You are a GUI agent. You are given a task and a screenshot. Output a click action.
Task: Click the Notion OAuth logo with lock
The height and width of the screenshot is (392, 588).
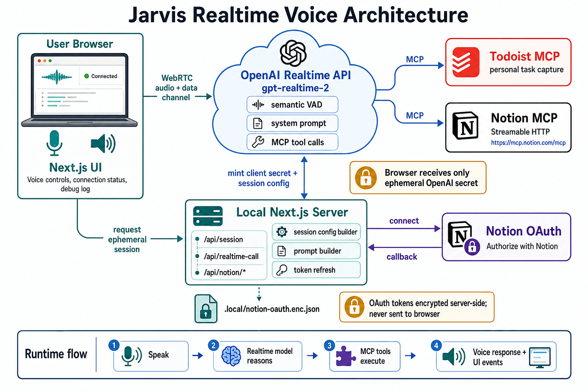[x=464, y=238]
